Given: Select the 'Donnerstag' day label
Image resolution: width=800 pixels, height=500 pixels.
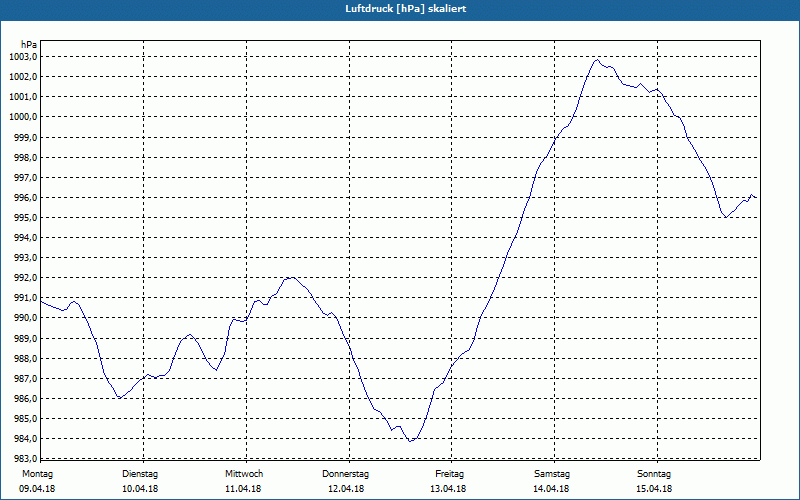Looking at the screenshot, I should pyautogui.click(x=345, y=474).
